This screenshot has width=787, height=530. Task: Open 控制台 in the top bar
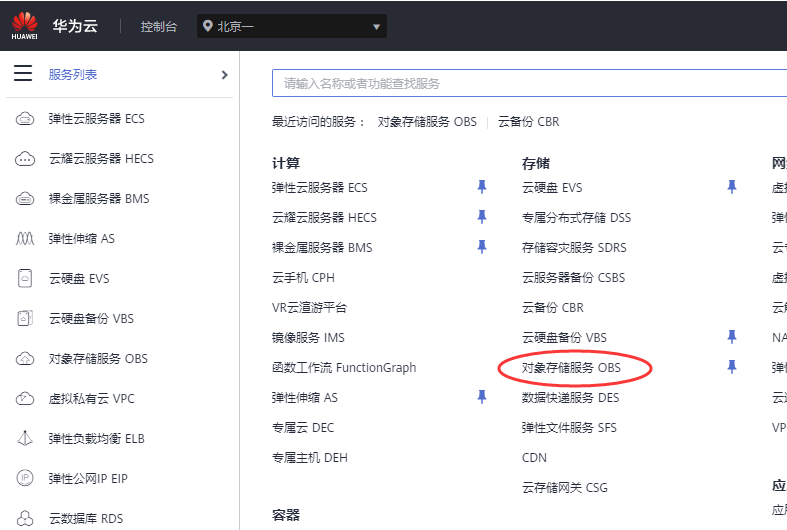tap(159, 27)
